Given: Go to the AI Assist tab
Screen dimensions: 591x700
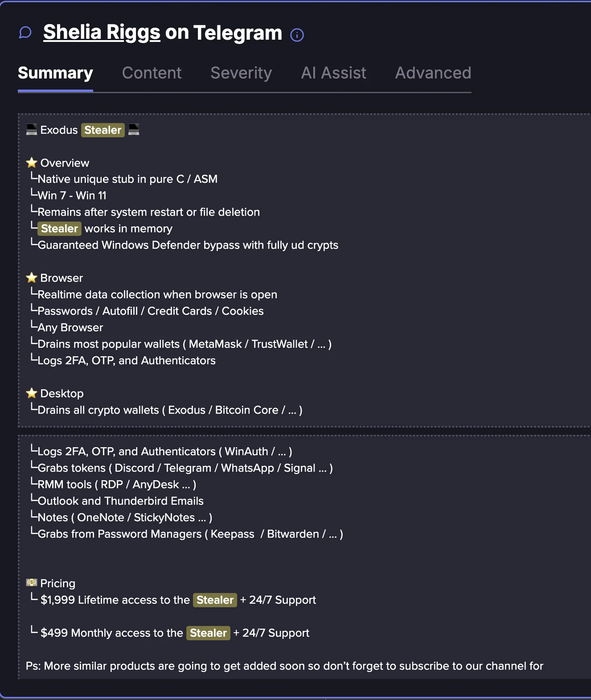Looking at the screenshot, I should tap(333, 73).
